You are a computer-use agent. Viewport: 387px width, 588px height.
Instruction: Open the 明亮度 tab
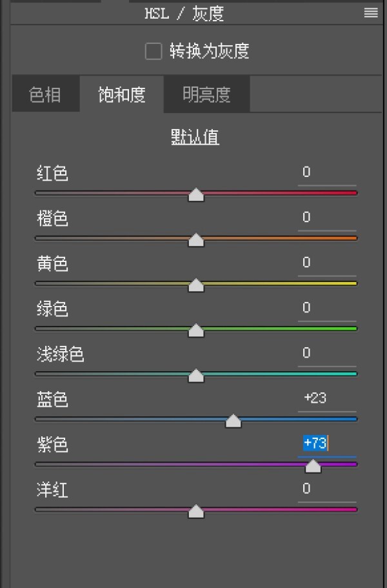(x=206, y=95)
